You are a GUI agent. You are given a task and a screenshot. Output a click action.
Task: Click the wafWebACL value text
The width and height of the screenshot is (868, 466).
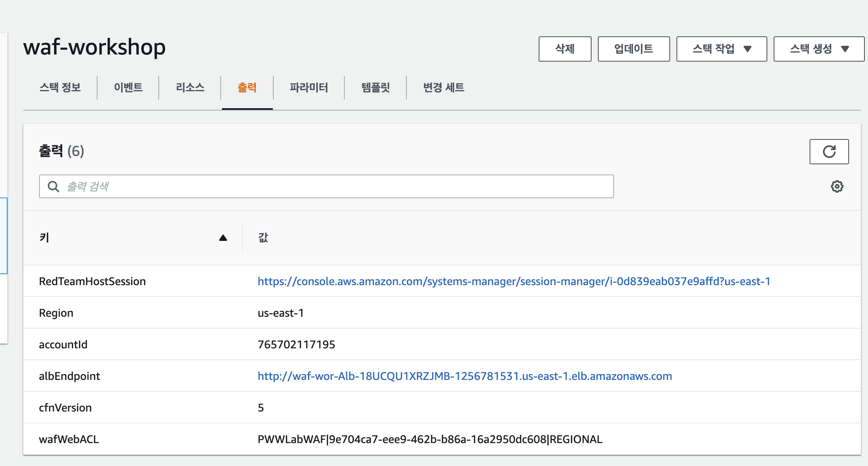pos(430,439)
